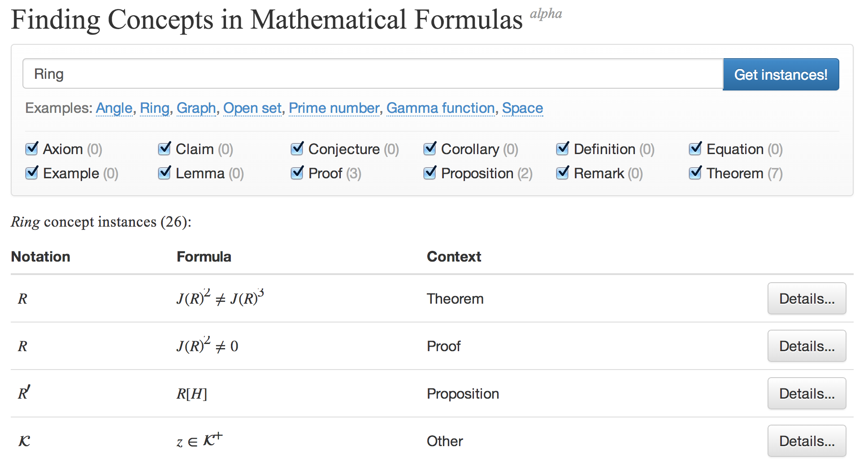
Task: Toggle the Definition checkbox
Action: click(x=563, y=149)
